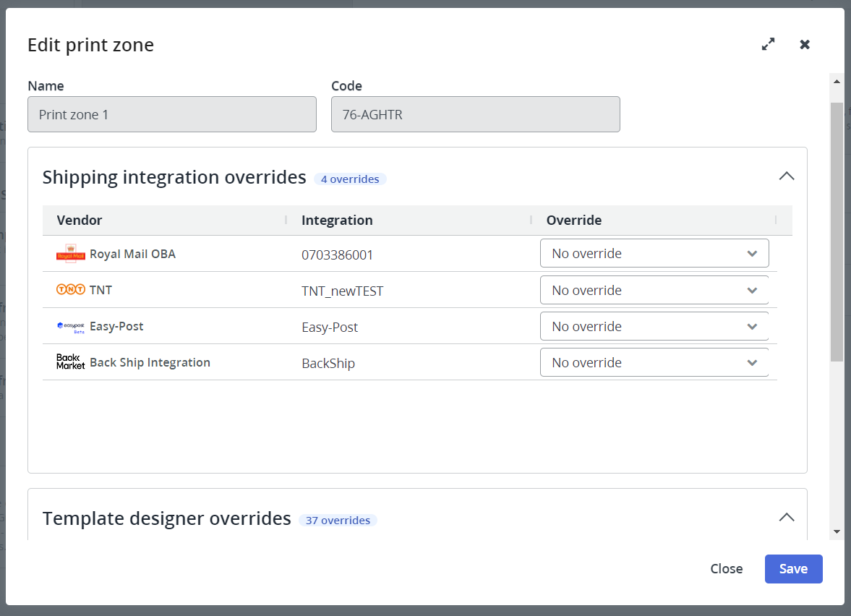Viewport: 851px width, 616px height.
Task: Open override dropdown for Back Ship Integration
Action: pos(654,362)
